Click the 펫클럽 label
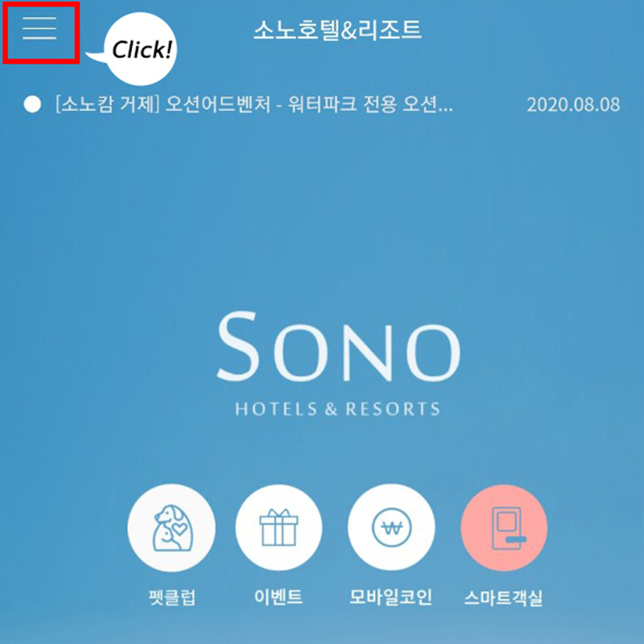Screen dimensions: 644x644 point(171,597)
